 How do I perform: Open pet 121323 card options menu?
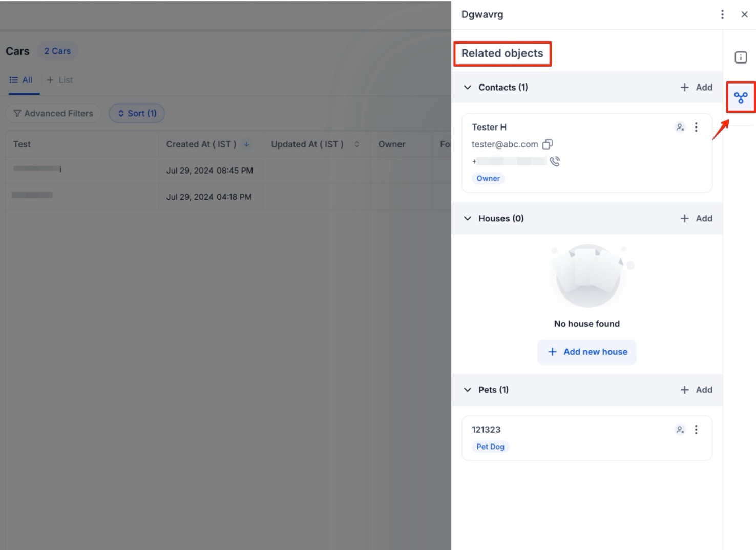(x=696, y=430)
